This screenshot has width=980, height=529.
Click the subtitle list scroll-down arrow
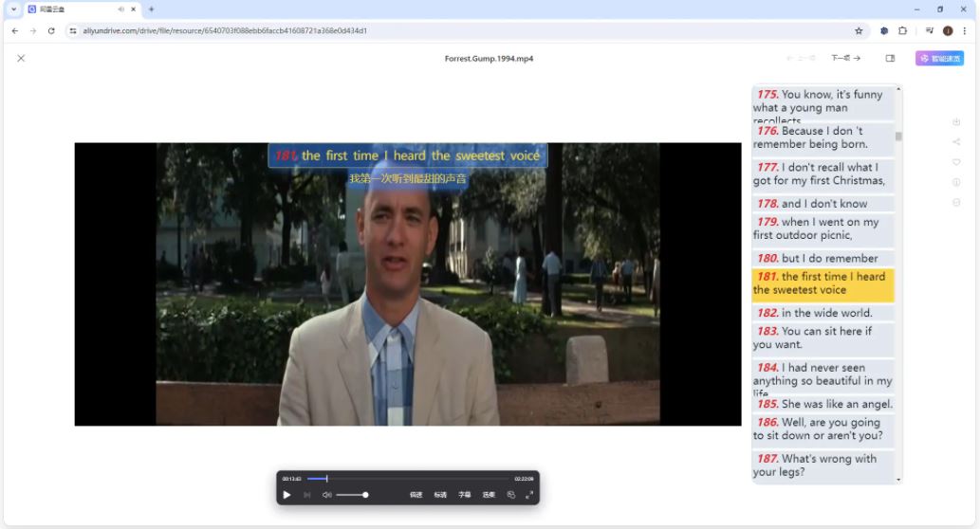pyautogui.click(x=898, y=480)
